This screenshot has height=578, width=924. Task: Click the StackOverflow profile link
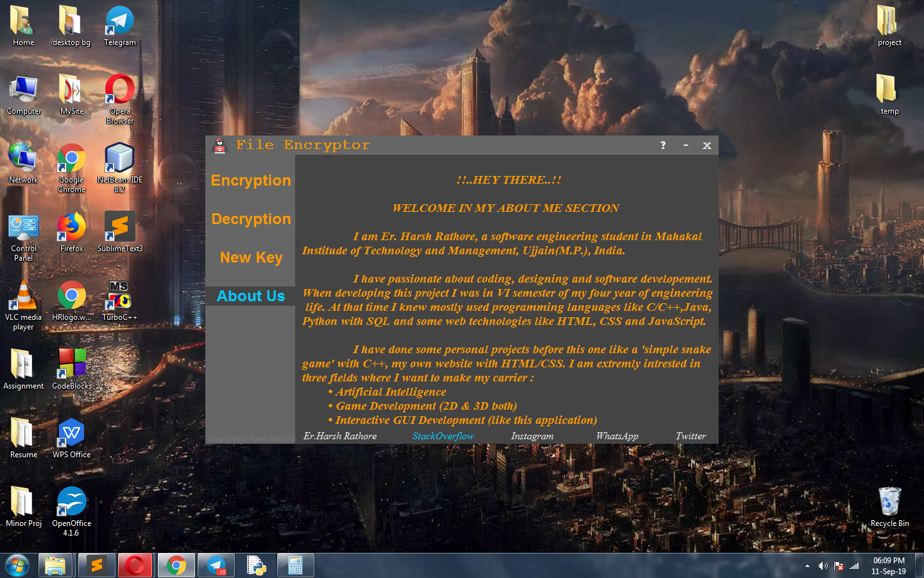pyautogui.click(x=443, y=436)
